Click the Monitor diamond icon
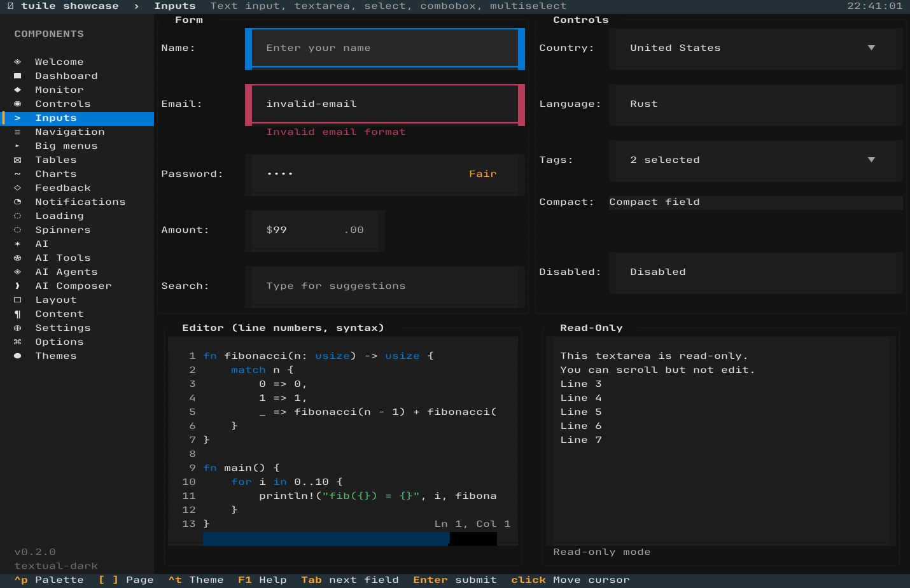 [x=17, y=90]
